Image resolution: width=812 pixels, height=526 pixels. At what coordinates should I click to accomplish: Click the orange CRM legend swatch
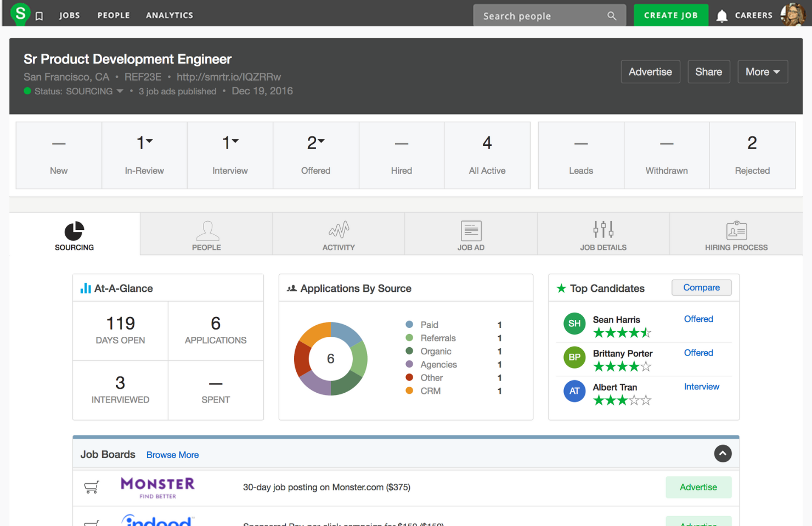click(x=409, y=391)
